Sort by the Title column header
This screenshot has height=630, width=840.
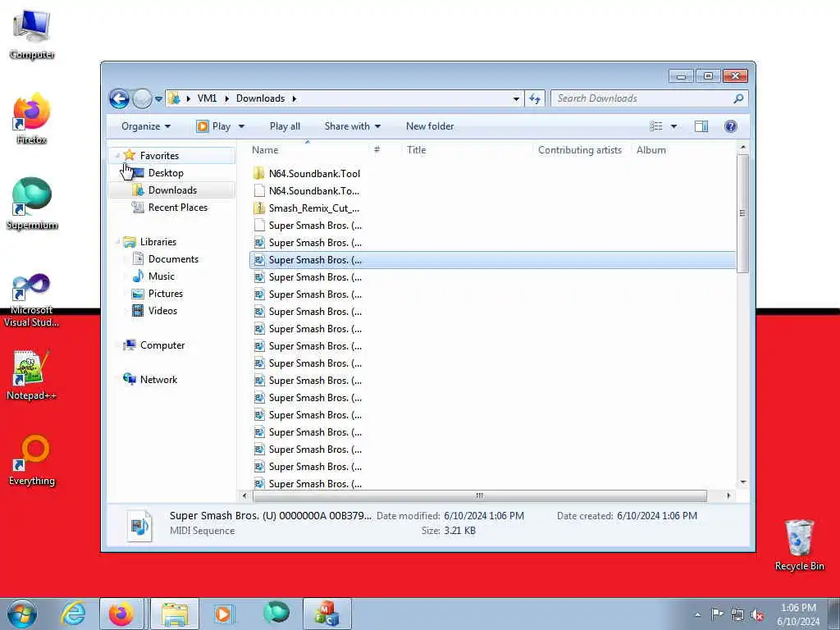point(416,150)
